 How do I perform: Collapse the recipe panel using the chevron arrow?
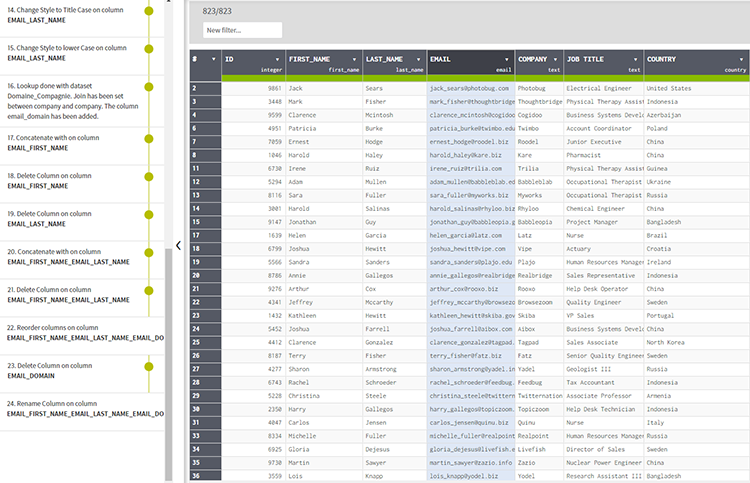click(177, 245)
